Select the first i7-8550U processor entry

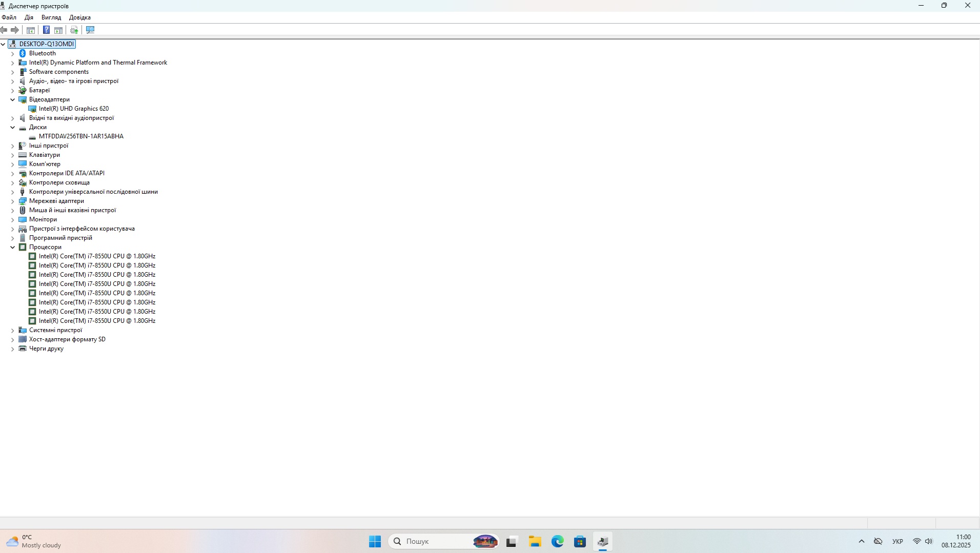97,256
